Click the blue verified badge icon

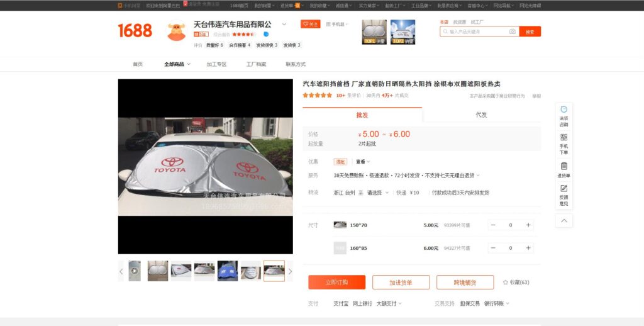click(266, 34)
